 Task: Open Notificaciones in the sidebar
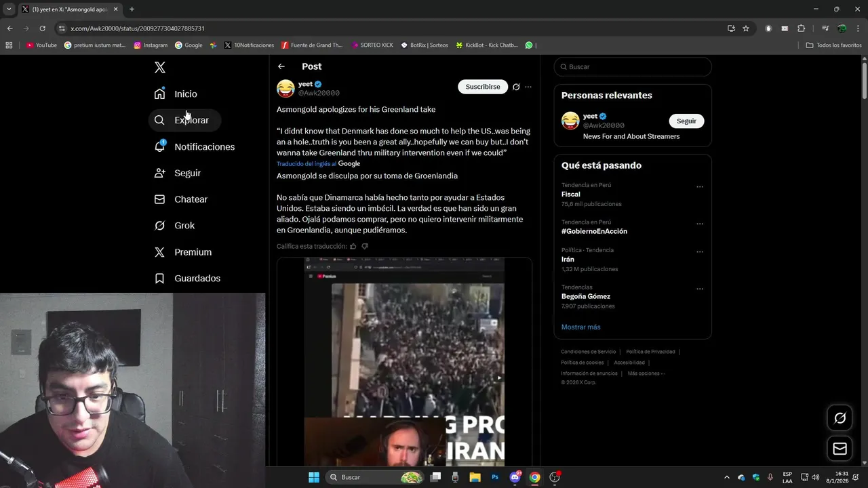(194, 146)
